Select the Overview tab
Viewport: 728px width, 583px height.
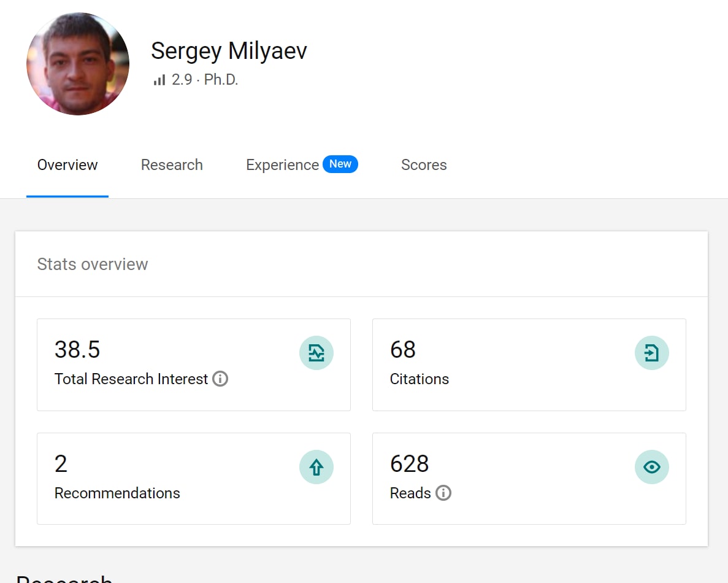tap(67, 165)
